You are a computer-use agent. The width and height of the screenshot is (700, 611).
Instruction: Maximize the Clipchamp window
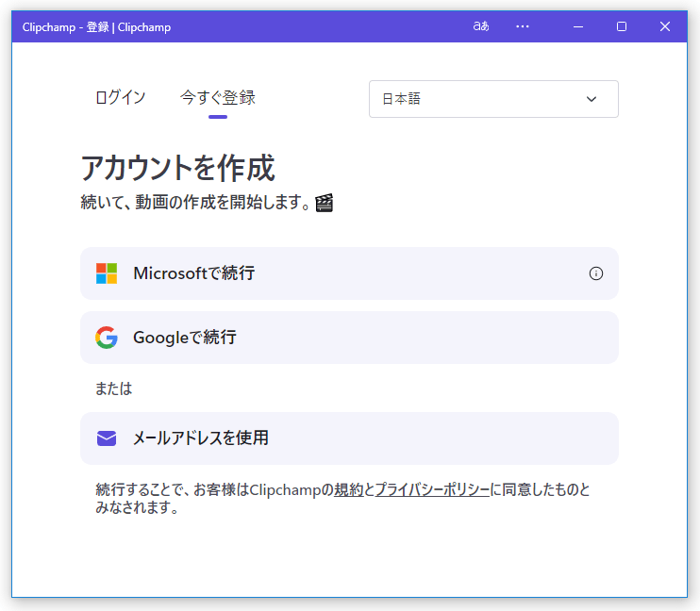622,26
